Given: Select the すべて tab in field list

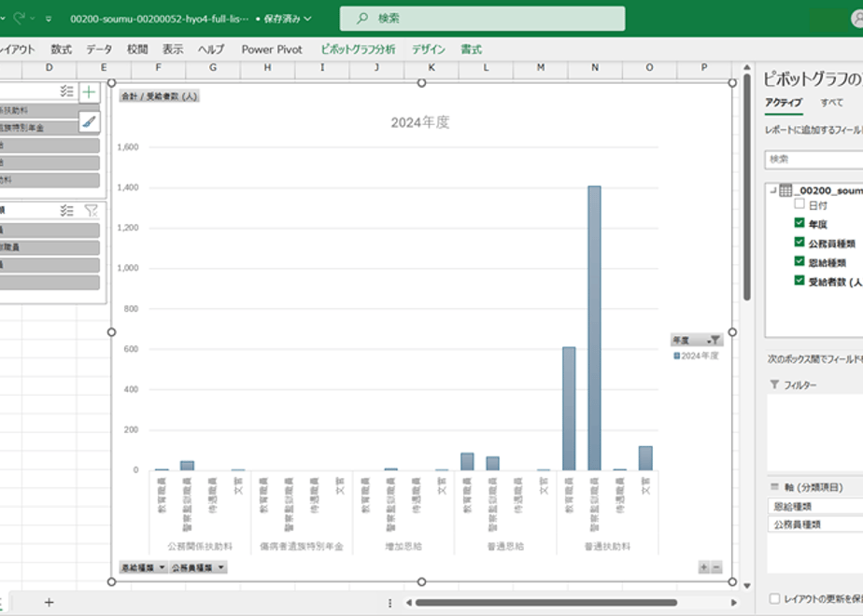Looking at the screenshot, I should coord(831,103).
